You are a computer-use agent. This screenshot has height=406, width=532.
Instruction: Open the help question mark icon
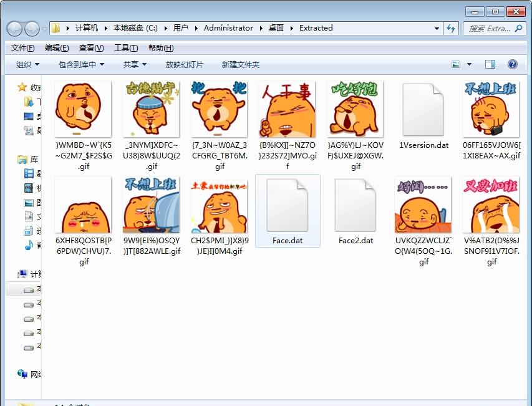click(513, 64)
